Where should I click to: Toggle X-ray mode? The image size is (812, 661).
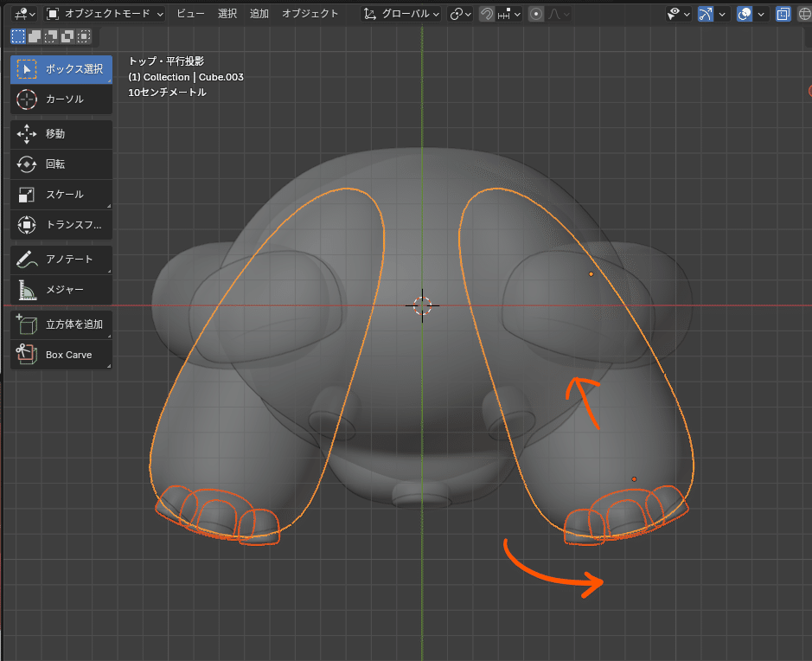[783, 14]
